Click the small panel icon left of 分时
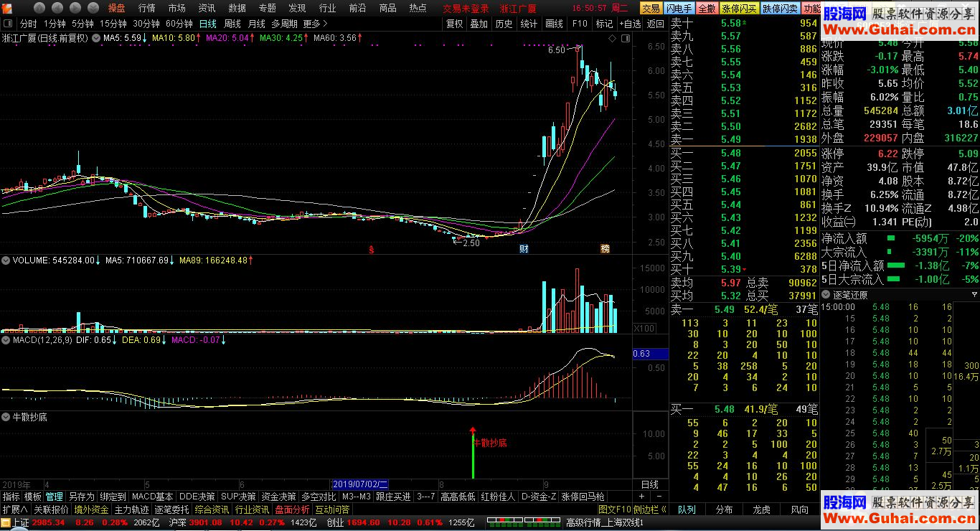 pos(9,24)
